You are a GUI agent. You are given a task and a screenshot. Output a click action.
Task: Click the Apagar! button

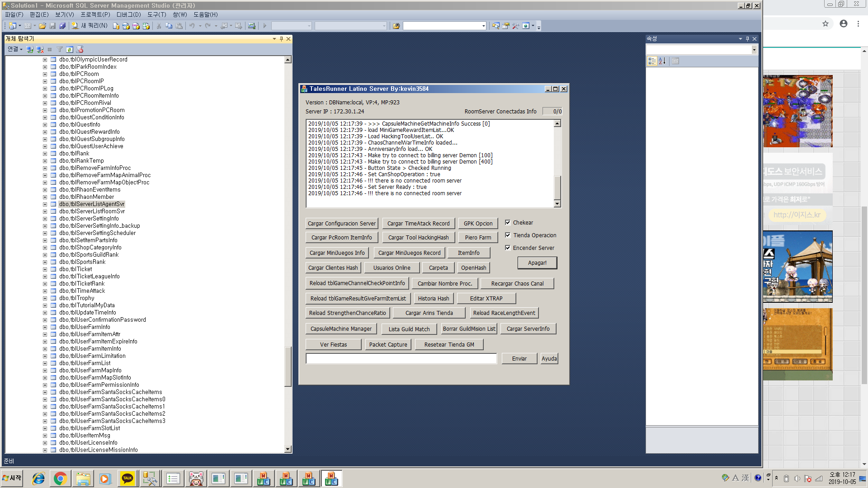pyautogui.click(x=537, y=263)
